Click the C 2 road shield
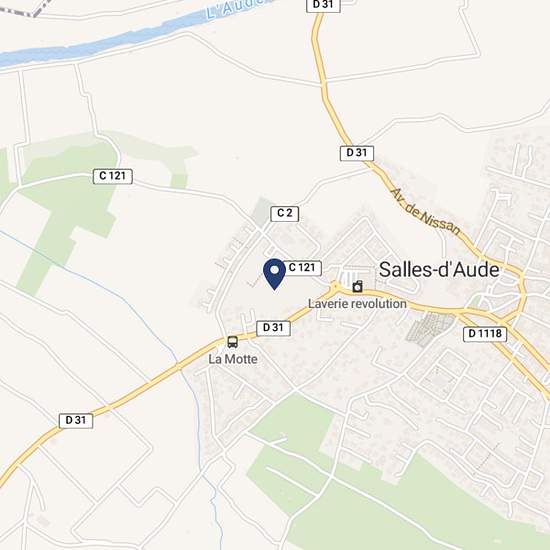 click(285, 213)
